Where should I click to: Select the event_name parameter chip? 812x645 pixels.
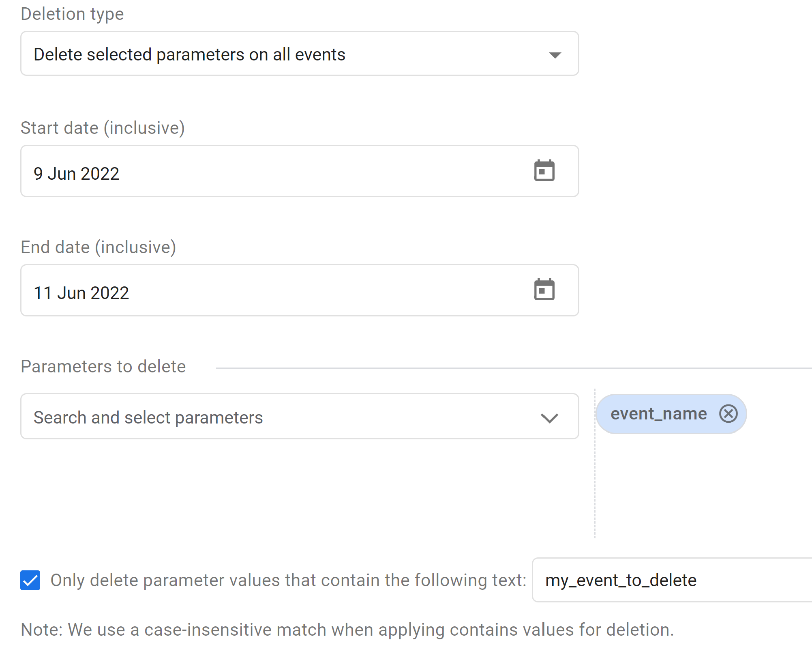[658, 413]
